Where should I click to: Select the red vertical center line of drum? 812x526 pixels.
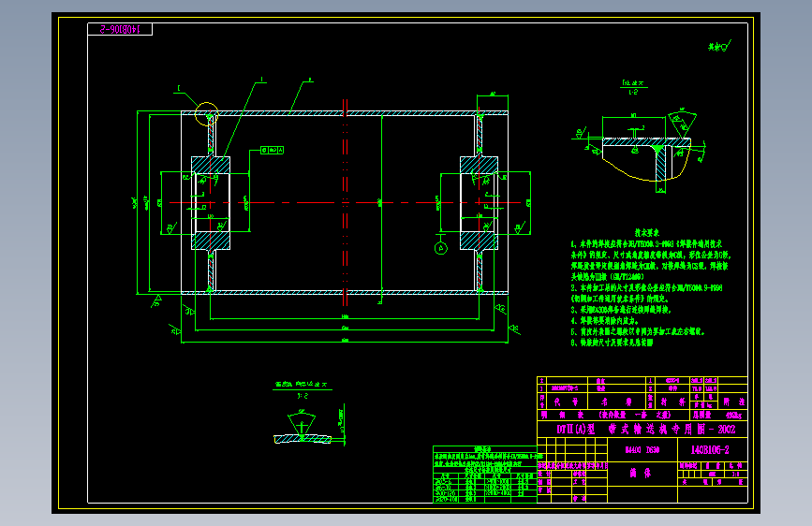coord(345,204)
